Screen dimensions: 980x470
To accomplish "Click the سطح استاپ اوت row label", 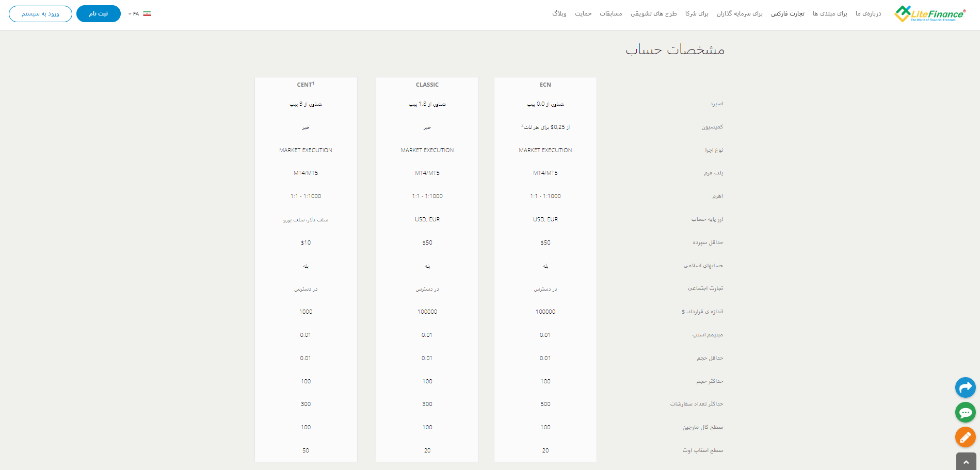I will click(703, 450).
